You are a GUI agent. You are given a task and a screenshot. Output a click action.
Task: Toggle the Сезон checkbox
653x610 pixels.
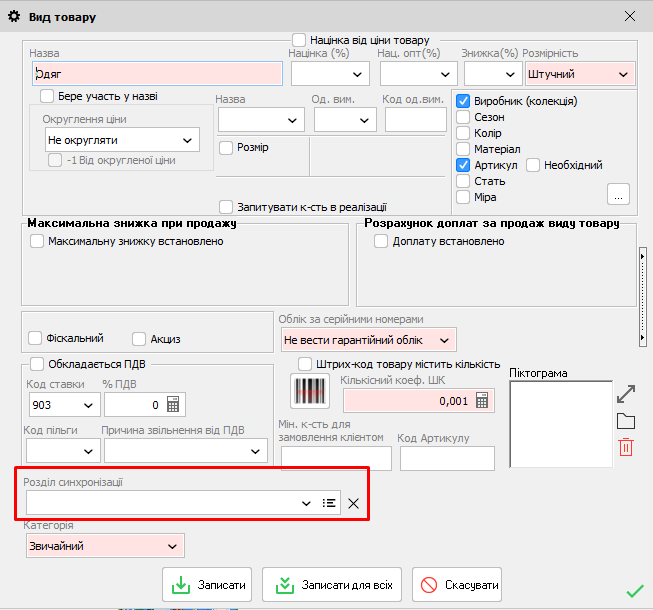click(463, 117)
